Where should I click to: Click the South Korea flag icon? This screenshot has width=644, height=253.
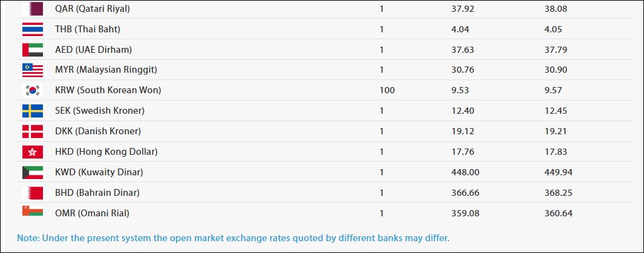[x=32, y=90]
